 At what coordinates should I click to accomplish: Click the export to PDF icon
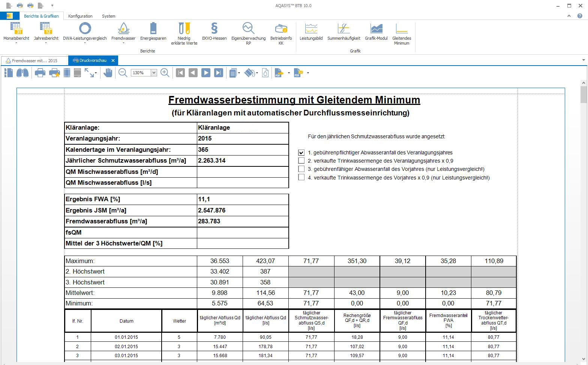[279, 73]
